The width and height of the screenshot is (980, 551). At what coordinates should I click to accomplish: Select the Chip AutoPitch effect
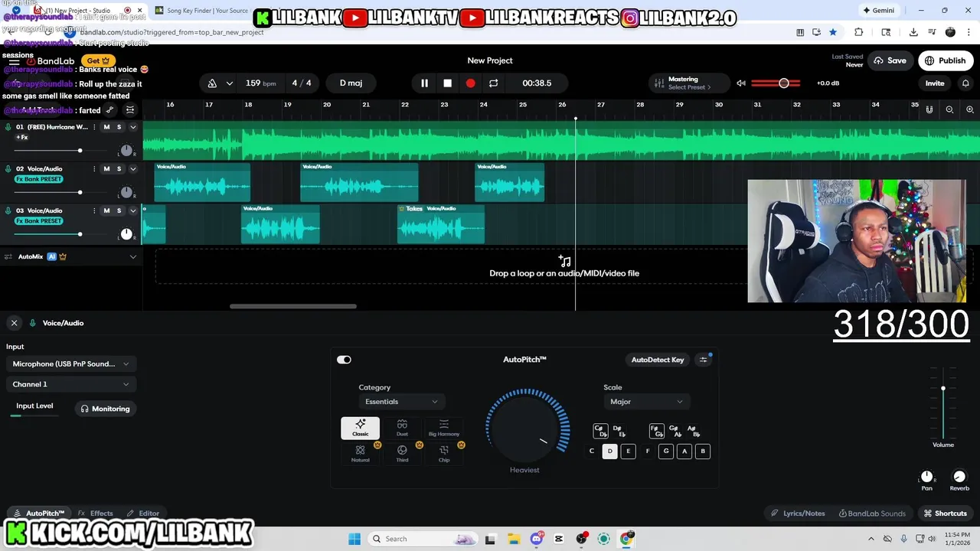tap(444, 454)
